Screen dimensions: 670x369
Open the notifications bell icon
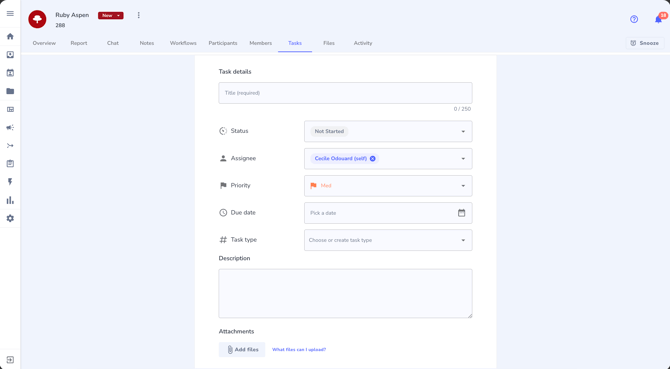click(x=658, y=19)
